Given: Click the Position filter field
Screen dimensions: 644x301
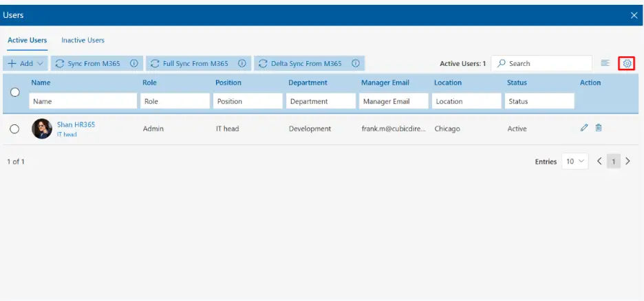Looking at the screenshot, I should (x=248, y=101).
